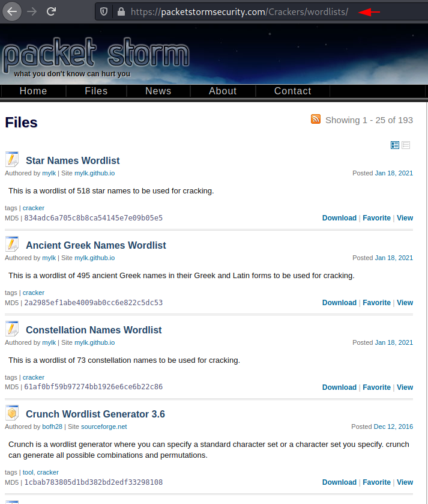The image size is (428, 504).
Task: Download the Star Names Wordlist
Action: (339, 218)
